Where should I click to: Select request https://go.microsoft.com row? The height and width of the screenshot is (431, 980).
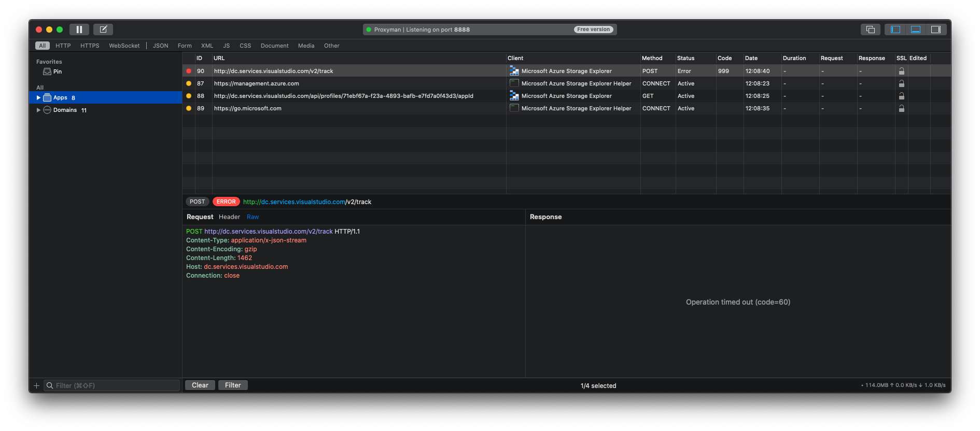click(567, 108)
